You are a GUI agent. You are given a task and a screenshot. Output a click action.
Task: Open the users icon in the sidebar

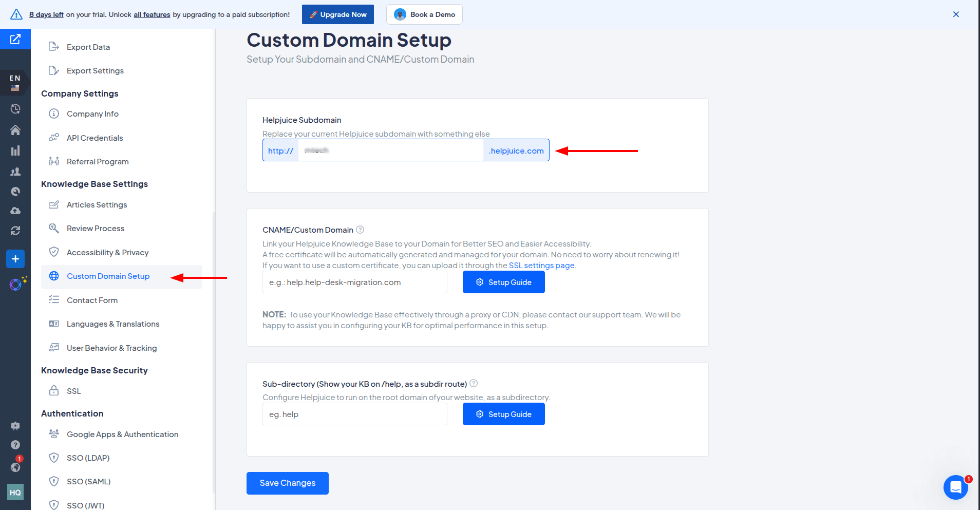pos(15,172)
